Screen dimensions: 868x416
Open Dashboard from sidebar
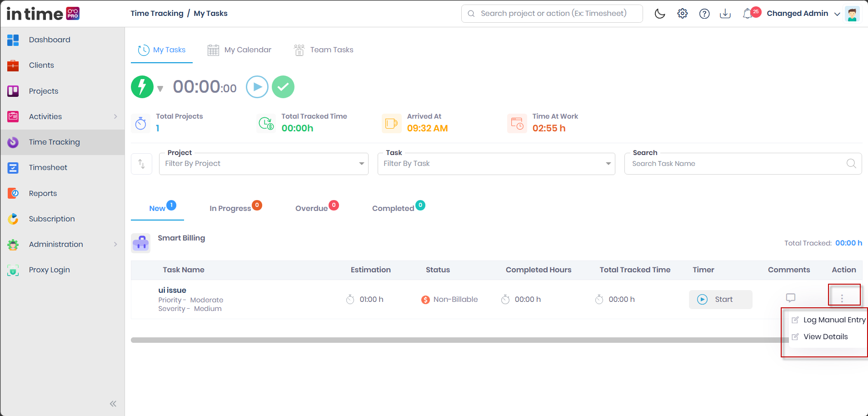(50, 40)
